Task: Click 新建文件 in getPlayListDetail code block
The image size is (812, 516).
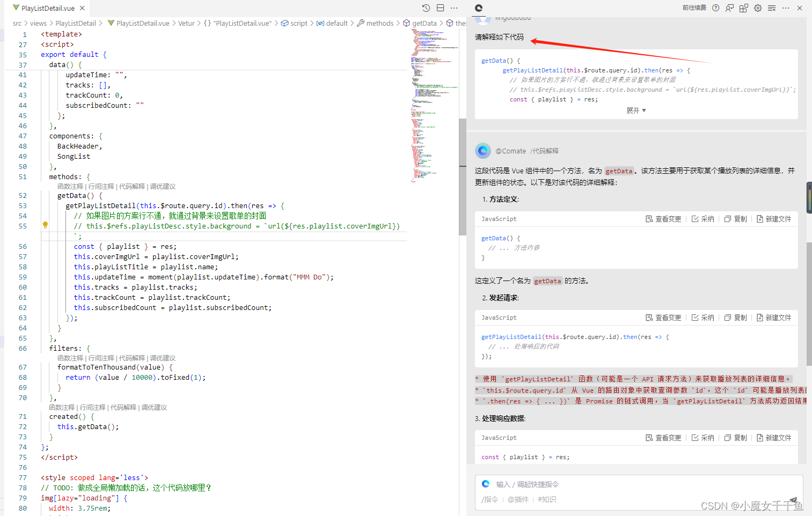Action: 774,318
